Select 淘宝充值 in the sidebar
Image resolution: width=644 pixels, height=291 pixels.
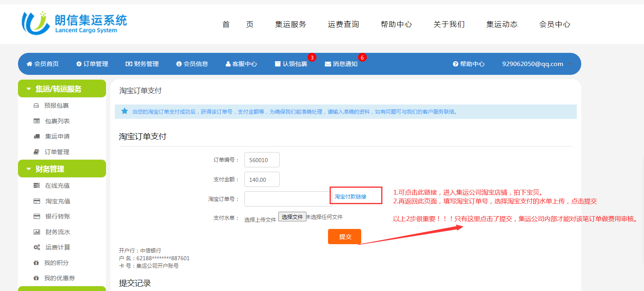pyautogui.click(x=58, y=201)
